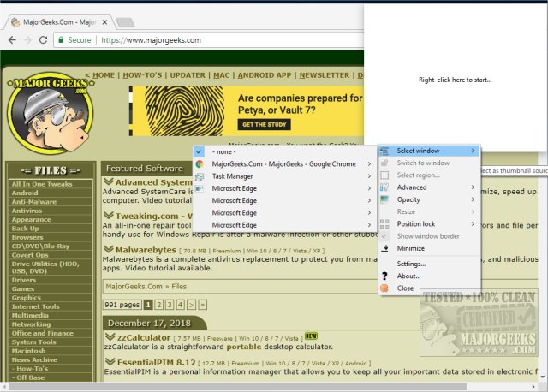Open the ANDROID APP navigation link
The image size is (548, 392).
[x=265, y=75]
